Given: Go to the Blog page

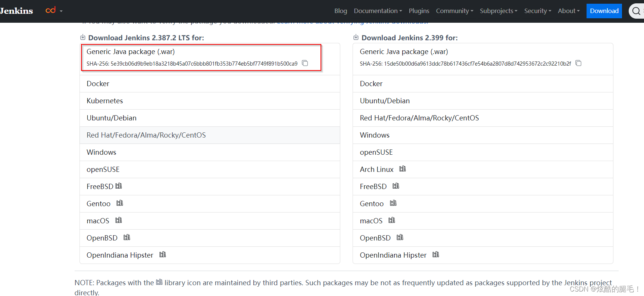Looking at the screenshot, I should (x=341, y=11).
